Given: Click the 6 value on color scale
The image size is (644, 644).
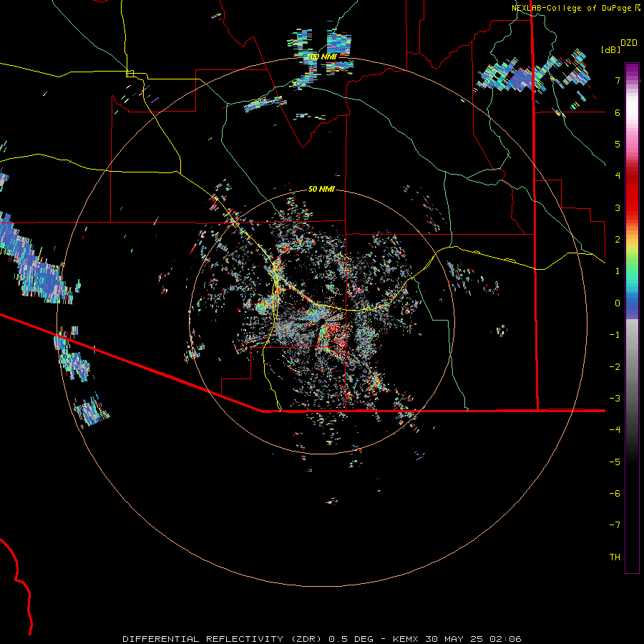Looking at the screenshot, I should [x=618, y=112].
